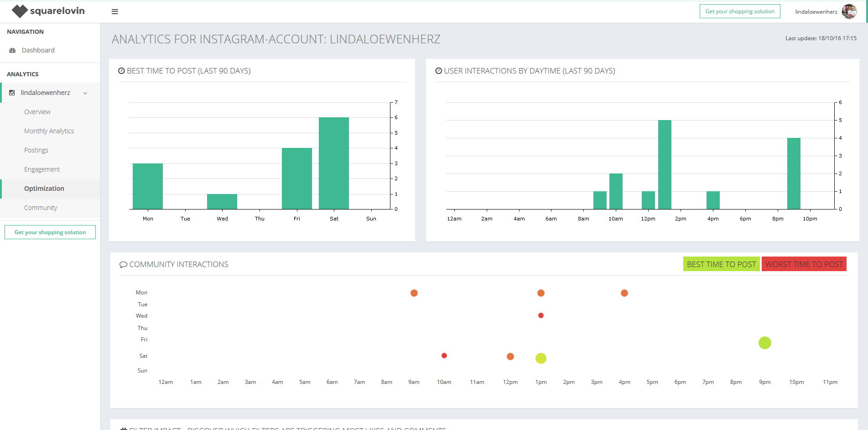Click the red Saturday 10am bubble
Viewport: 868px width, 430px height.
[x=444, y=356]
